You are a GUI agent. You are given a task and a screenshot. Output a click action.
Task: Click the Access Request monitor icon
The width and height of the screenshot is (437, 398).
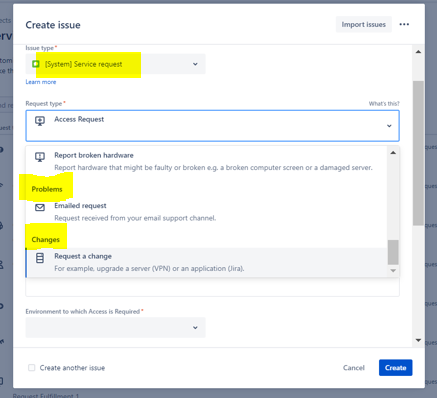pos(40,121)
